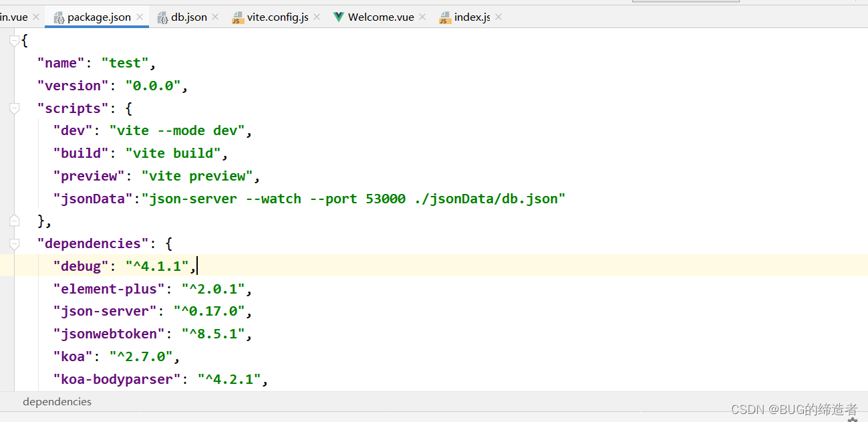This screenshot has height=422, width=868.
Task: Collapse the scripts block using its gutter arrow
Action: tap(14, 108)
